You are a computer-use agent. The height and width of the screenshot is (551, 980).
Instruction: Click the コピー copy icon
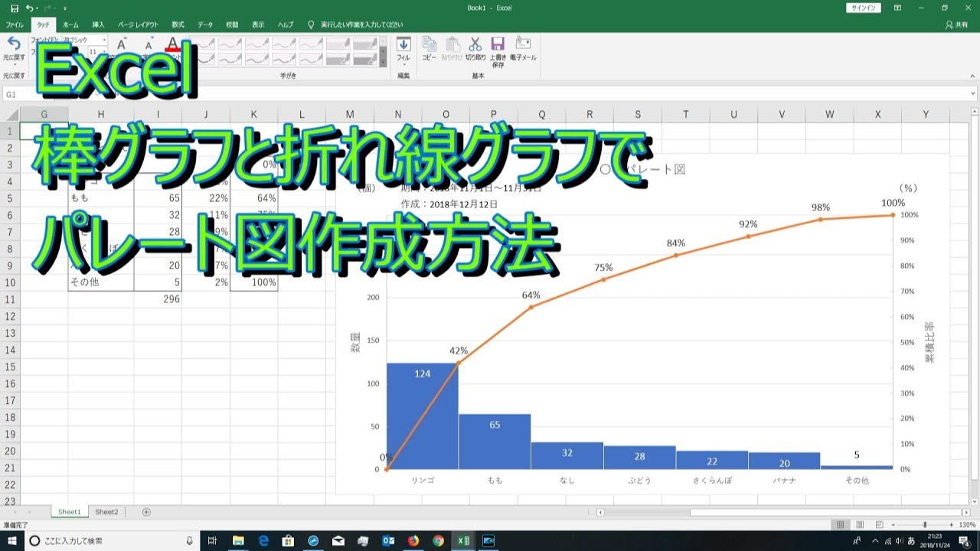430,44
